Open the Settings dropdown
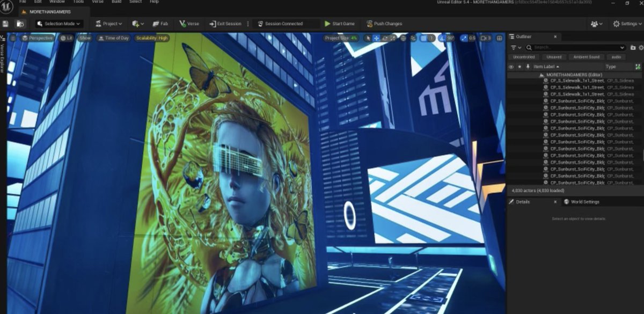Image resolution: width=644 pixels, height=314 pixels. coord(627,24)
